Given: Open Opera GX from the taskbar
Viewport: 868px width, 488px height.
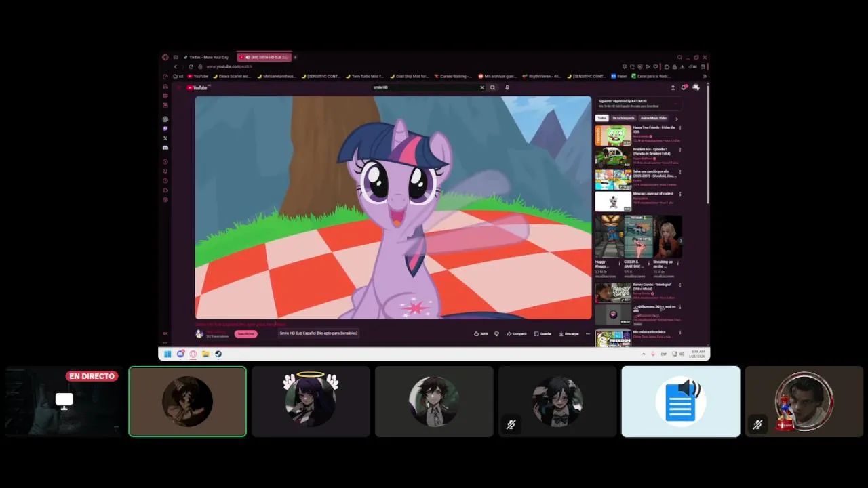Looking at the screenshot, I should coord(193,354).
